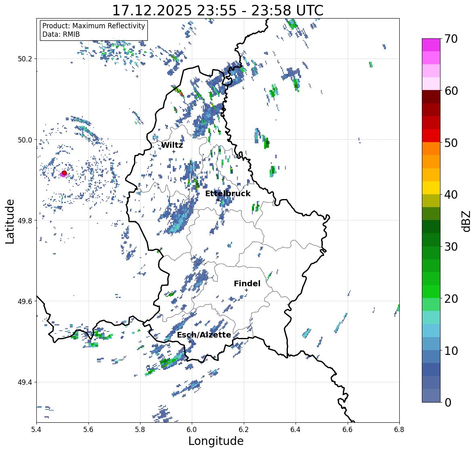This screenshot has height=451, width=476.
Task: Click the orange 50 dBZ colorbar segment
Action: (431, 149)
